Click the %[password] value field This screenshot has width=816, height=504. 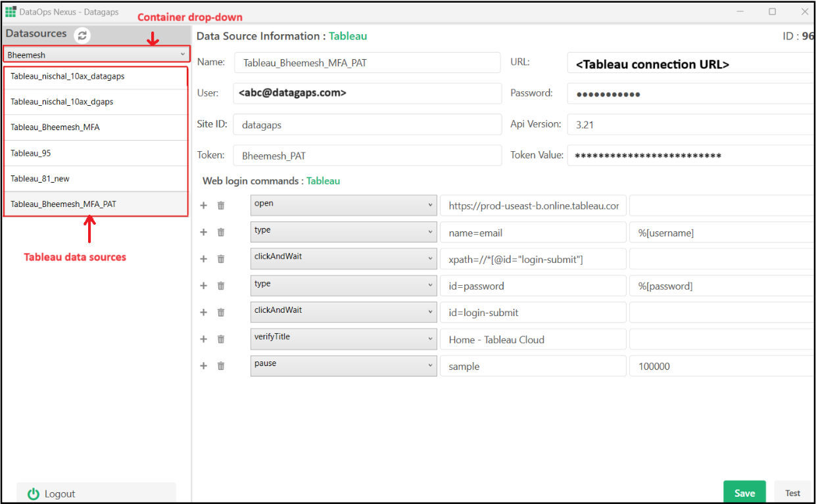coord(722,286)
